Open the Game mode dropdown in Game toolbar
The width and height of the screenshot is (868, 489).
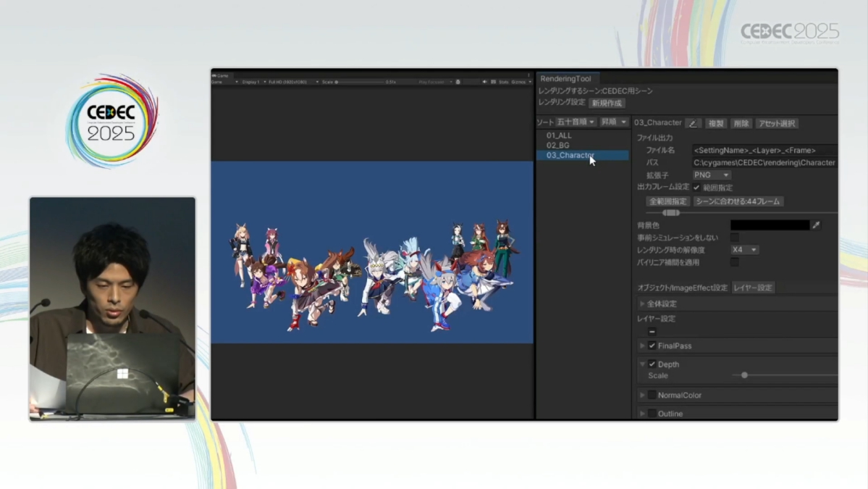click(x=224, y=82)
